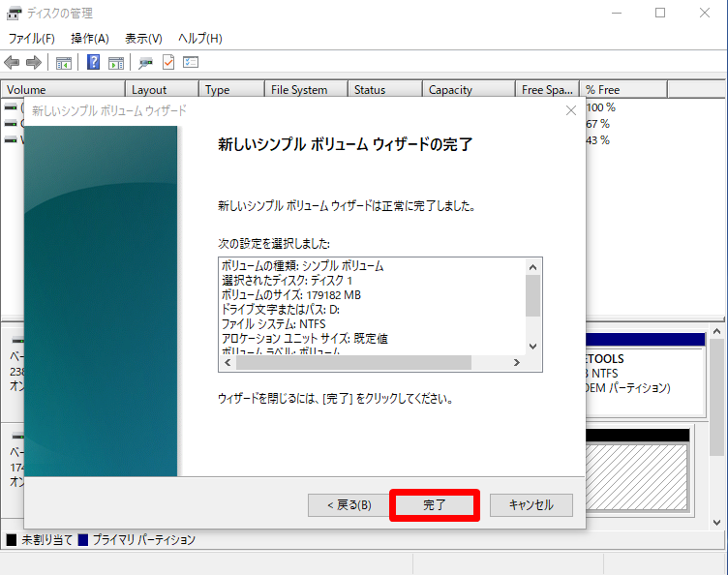Viewport: 728px width, 575px height.
Task: Click the settings list horizontal scrollbar thumb
Action: tap(353, 362)
